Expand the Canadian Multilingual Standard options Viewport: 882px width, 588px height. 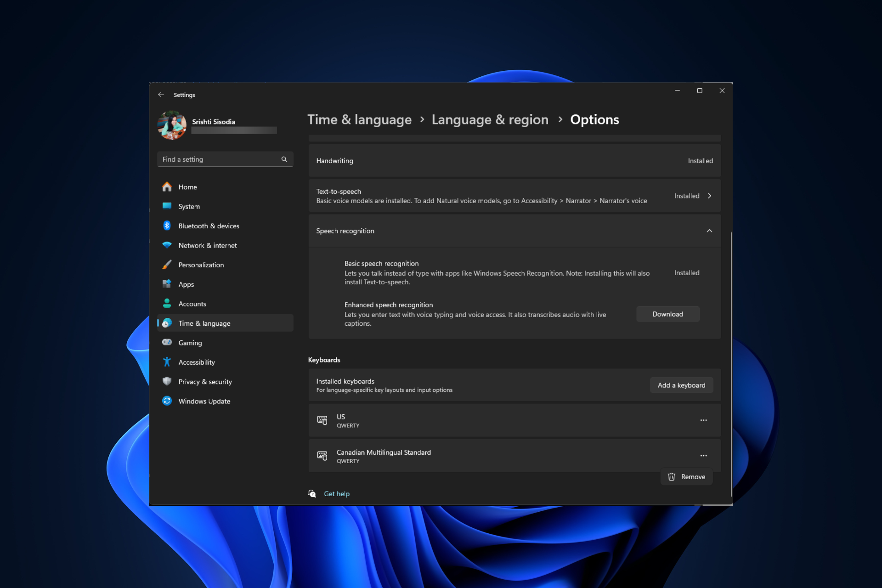(703, 455)
